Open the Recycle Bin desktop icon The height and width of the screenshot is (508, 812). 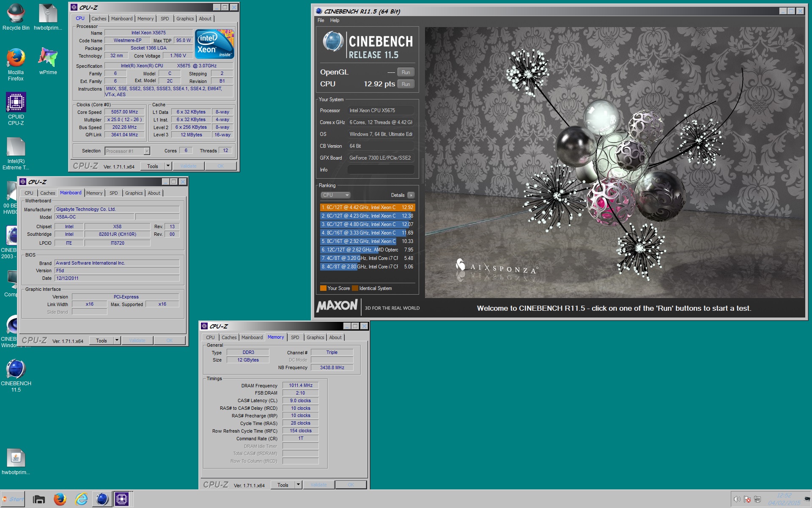click(x=16, y=17)
